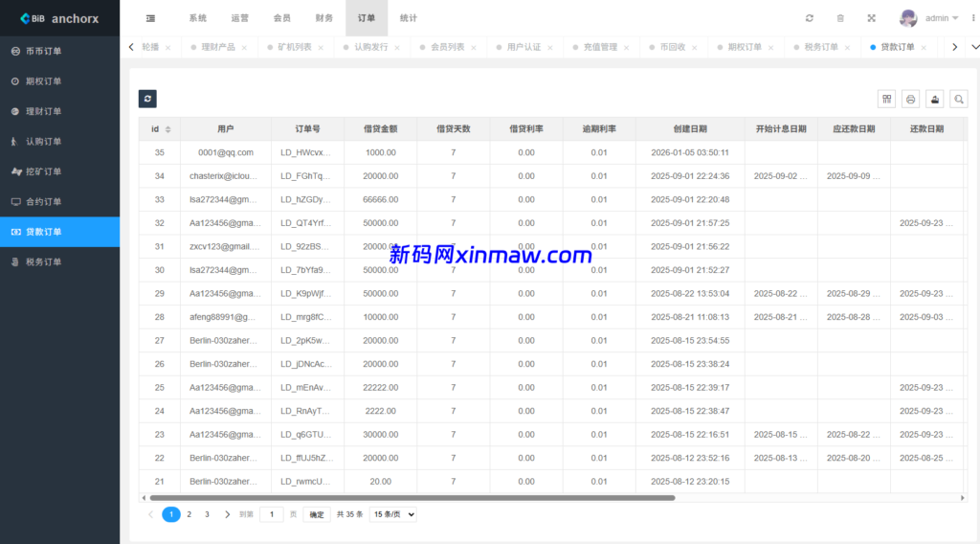Click the print table icon
The height and width of the screenshot is (544, 980).
pos(911,99)
